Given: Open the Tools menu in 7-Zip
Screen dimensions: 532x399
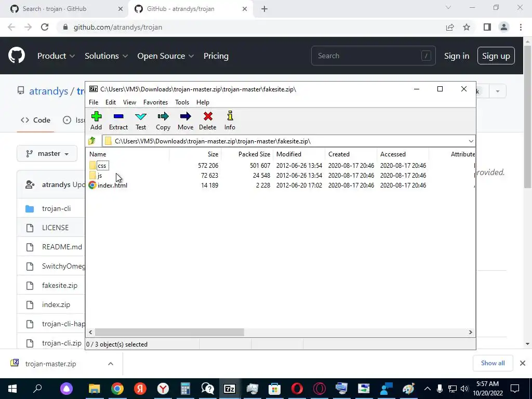Looking at the screenshot, I should (182, 102).
